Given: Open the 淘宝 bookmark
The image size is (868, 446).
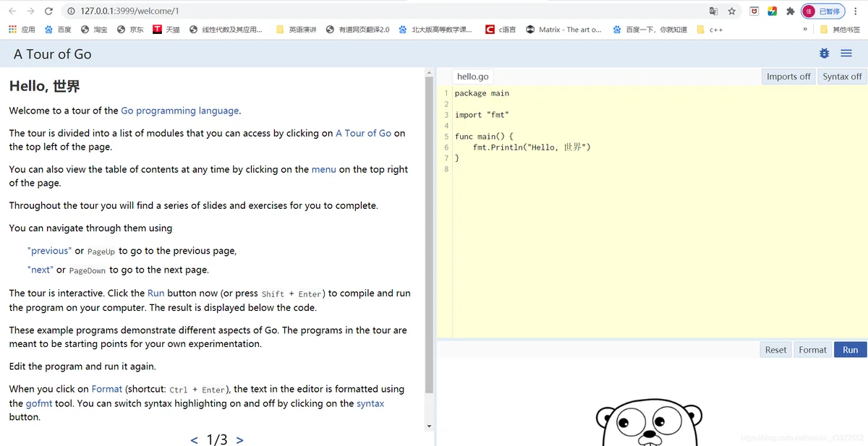Looking at the screenshot, I should click(94, 30).
